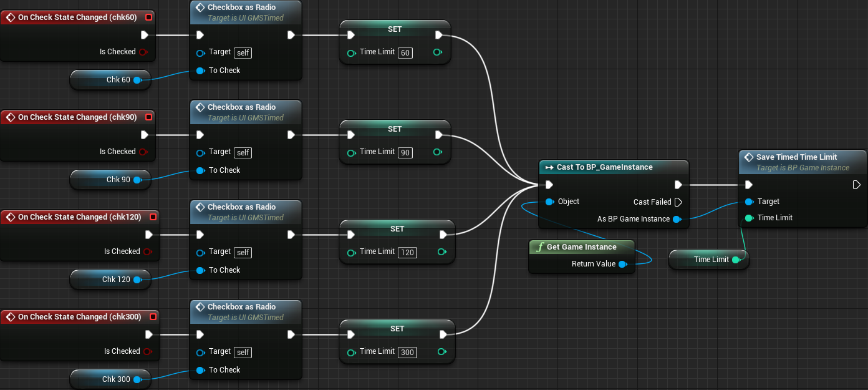Click the chk300 event exec output pin
This screenshot has height=390, width=868.
point(149,334)
